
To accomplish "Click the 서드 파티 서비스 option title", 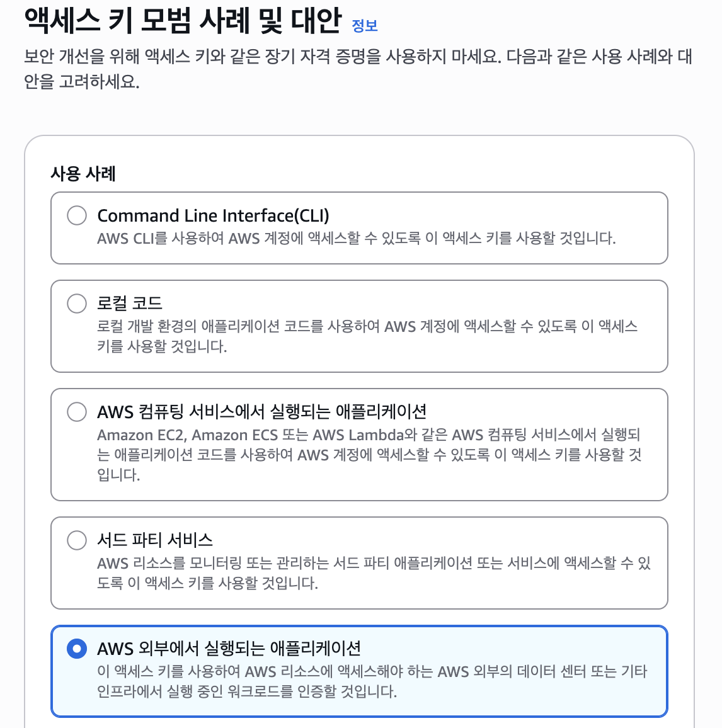I will pos(155,540).
